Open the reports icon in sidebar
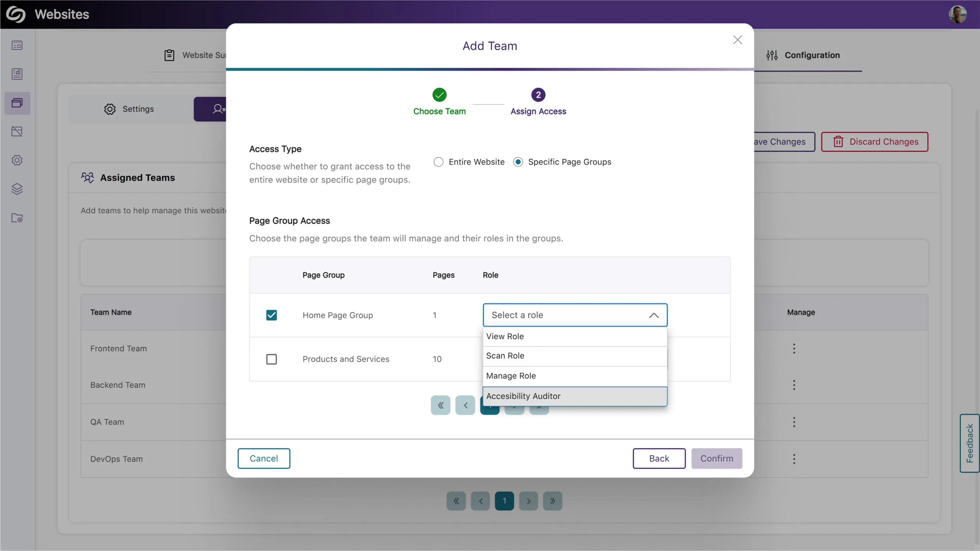 point(17,74)
